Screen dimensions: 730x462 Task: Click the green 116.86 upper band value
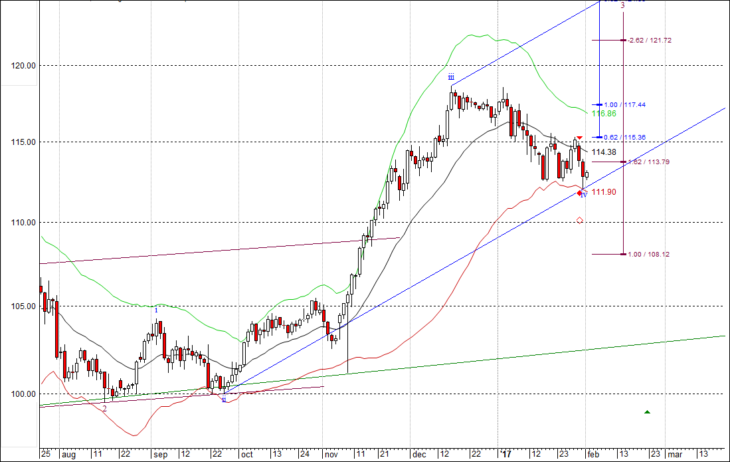click(604, 114)
